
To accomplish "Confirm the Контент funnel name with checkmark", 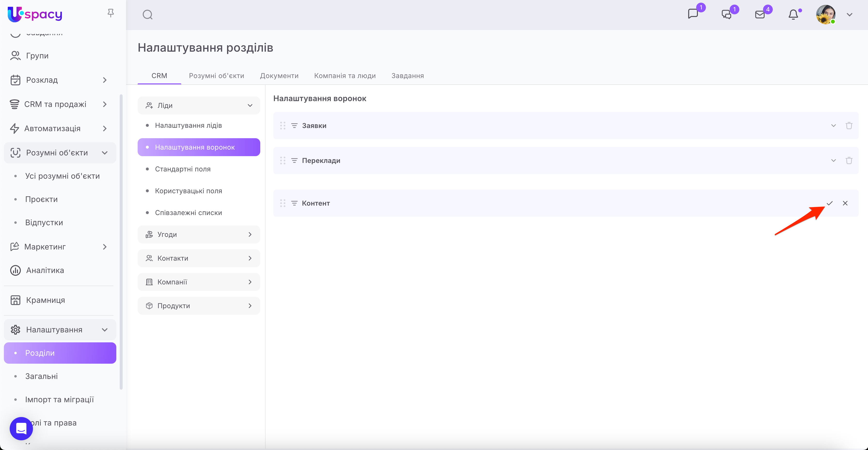I will (x=829, y=203).
